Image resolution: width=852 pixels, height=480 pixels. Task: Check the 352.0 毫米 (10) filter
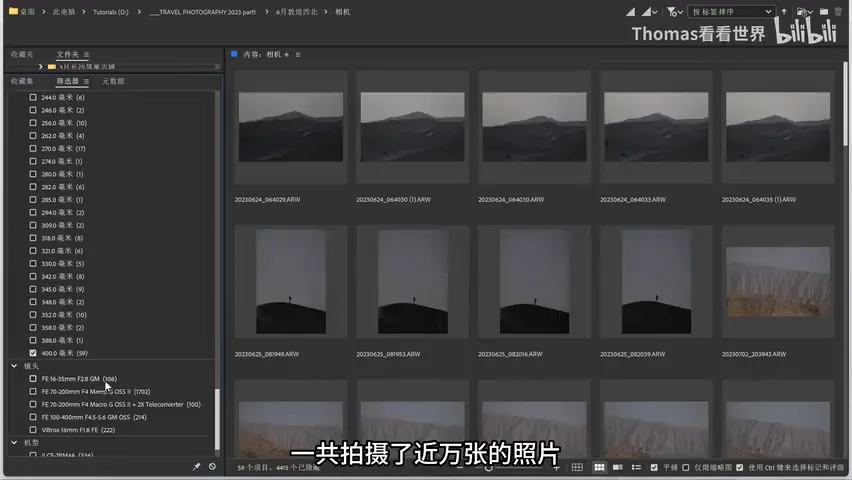(x=33, y=315)
